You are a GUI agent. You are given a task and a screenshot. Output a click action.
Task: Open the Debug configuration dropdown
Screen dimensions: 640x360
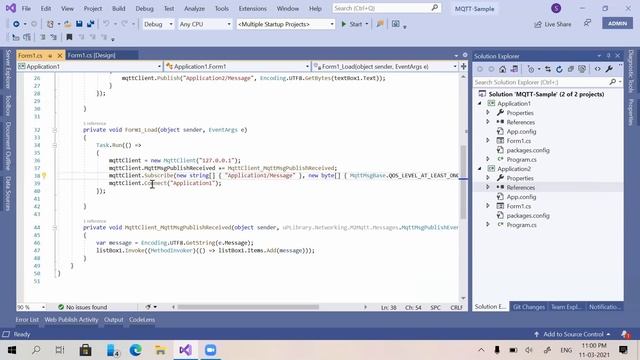pos(158,24)
